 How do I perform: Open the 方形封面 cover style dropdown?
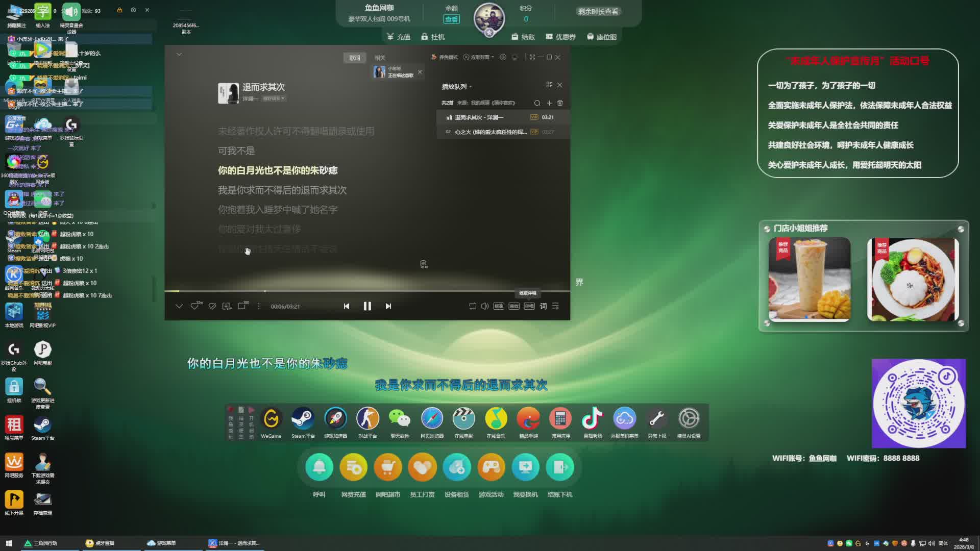pyautogui.click(x=479, y=57)
